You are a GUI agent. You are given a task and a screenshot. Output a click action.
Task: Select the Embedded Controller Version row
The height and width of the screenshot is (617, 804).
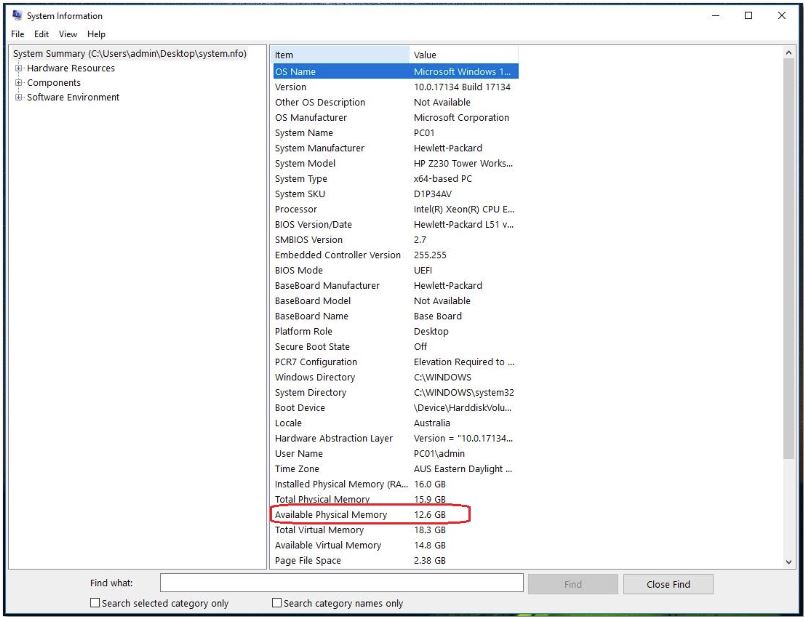(396, 255)
